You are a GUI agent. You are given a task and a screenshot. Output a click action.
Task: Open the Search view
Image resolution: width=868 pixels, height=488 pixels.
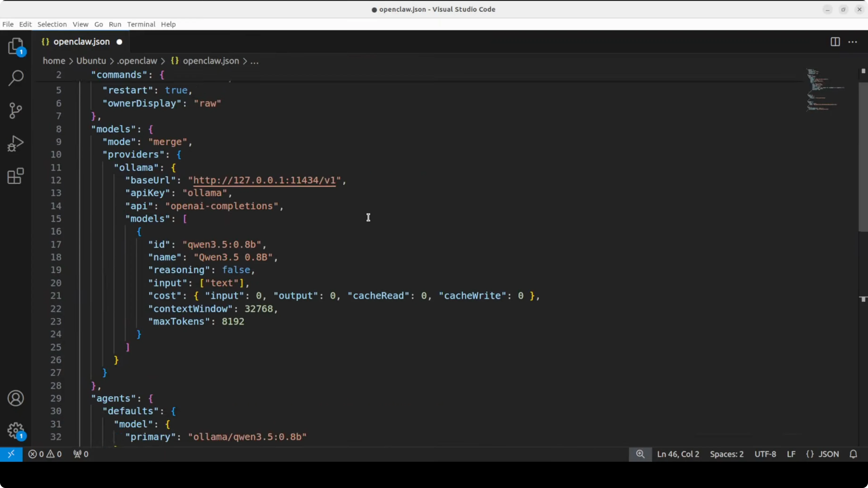tap(16, 78)
